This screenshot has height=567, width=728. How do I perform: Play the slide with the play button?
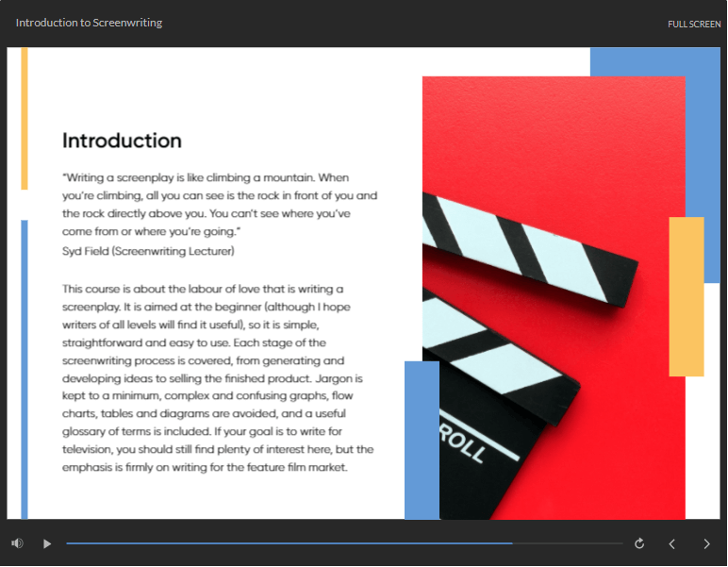pos(47,543)
